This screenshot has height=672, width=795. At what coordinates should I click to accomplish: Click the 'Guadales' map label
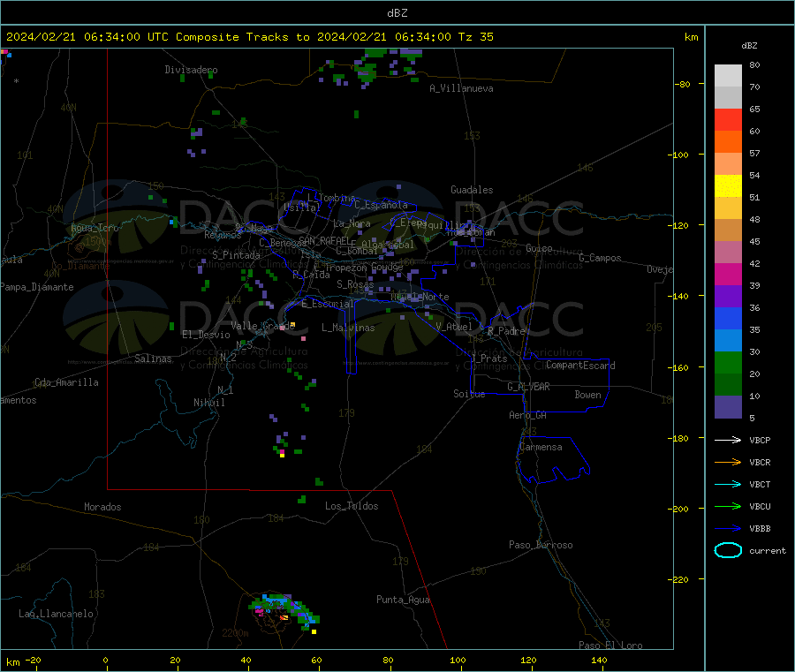click(472, 190)
